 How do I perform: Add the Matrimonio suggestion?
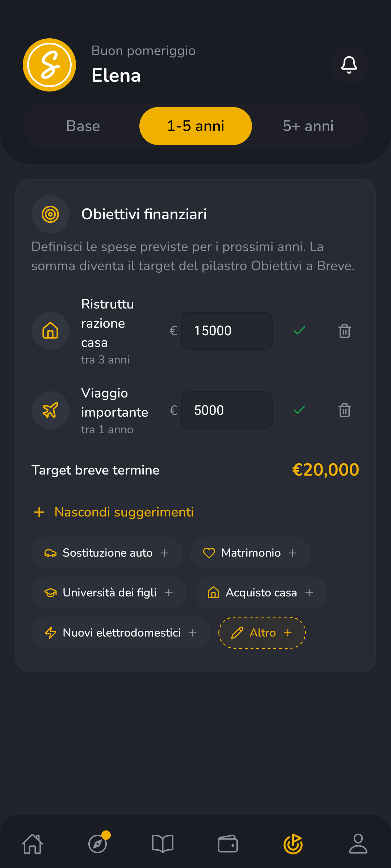tap(250, 553)
